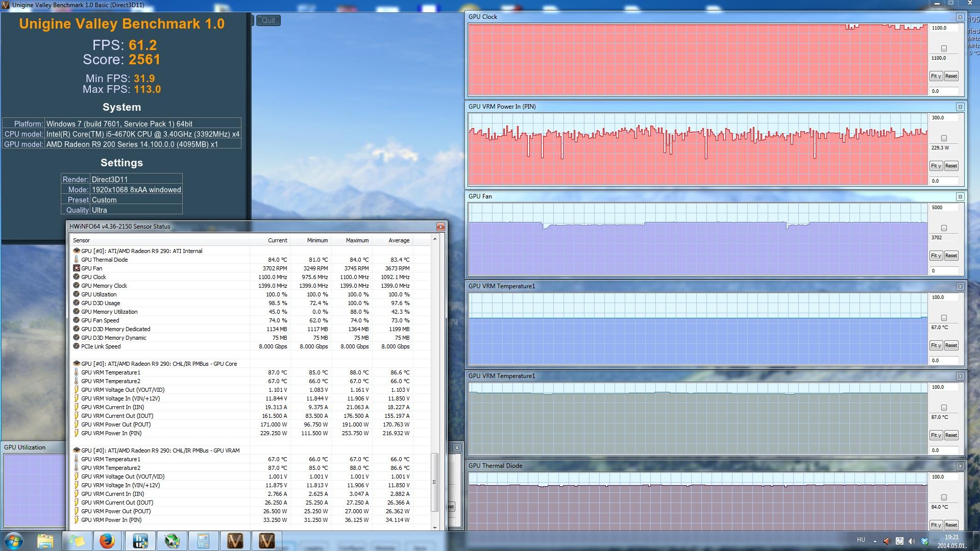Click the Average column header
This screenshot has height=551, width=980.
coord(398,240)
